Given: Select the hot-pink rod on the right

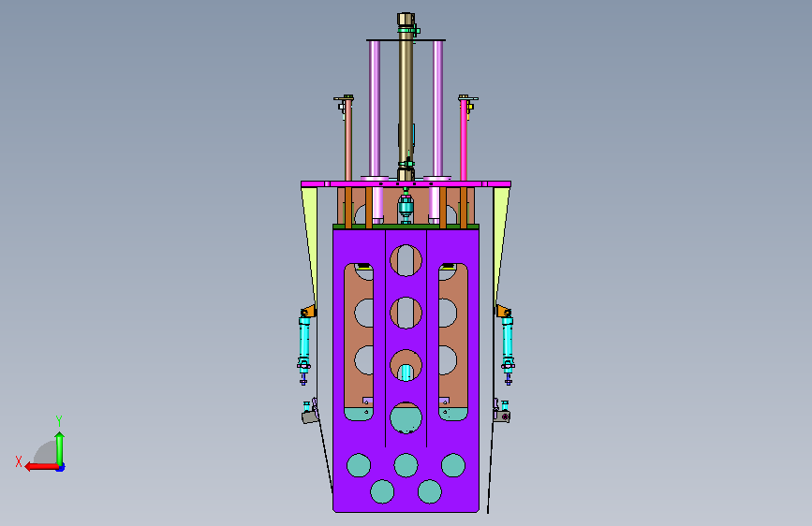Looking at the screenshot, I should (x=464, y=139).
